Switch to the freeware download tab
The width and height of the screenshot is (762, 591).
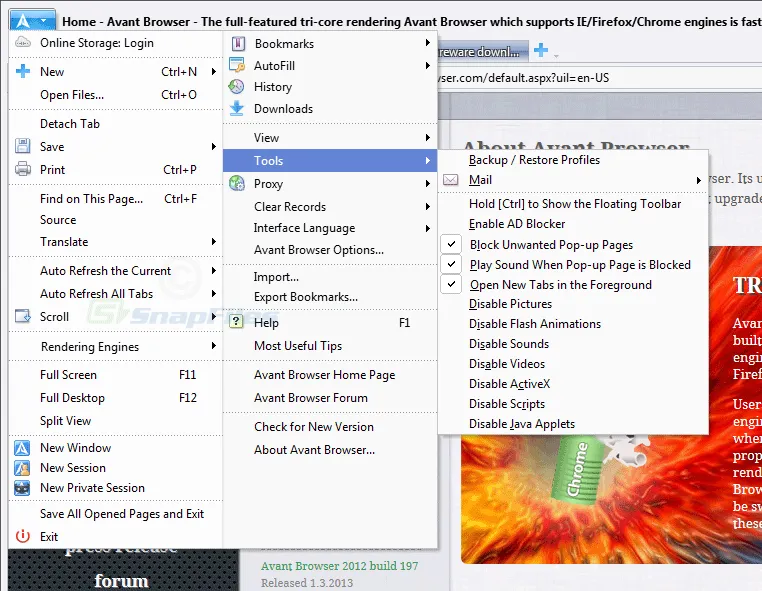(483, 52)
